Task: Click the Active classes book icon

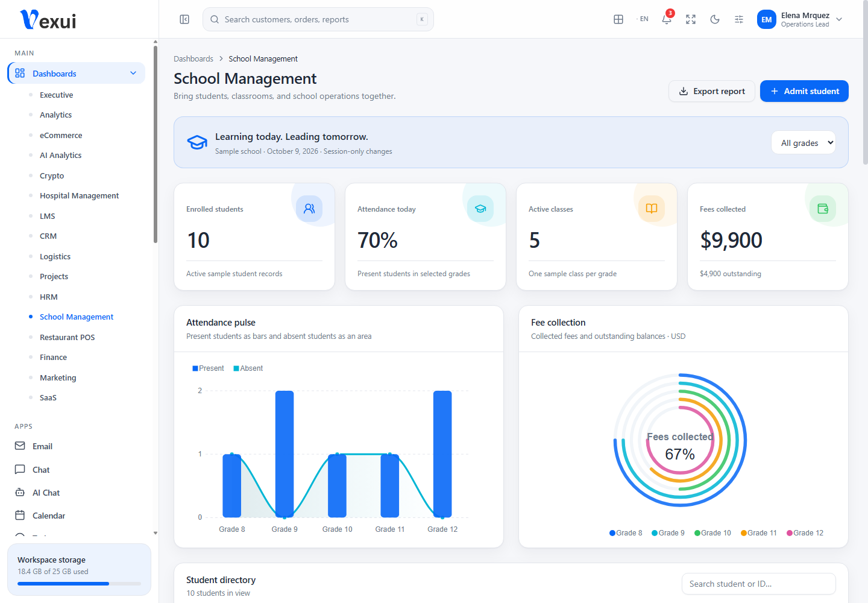Action: (x=652, y=209)
